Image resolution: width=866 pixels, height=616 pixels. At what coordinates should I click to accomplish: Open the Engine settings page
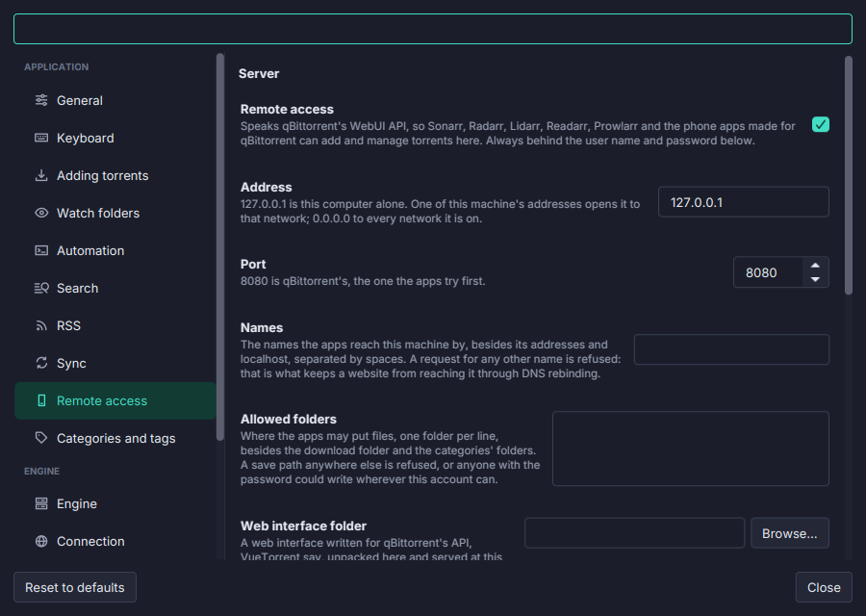click(x=115, y=503)
